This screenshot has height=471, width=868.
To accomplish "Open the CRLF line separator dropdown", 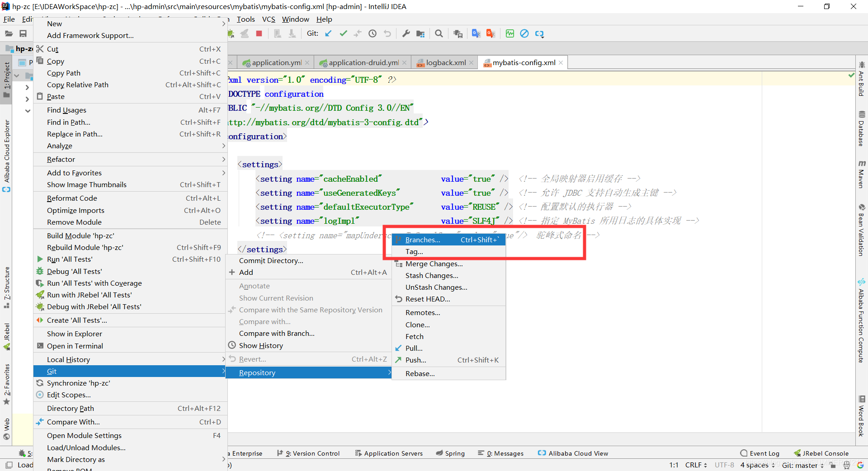I will click(696, 465).
